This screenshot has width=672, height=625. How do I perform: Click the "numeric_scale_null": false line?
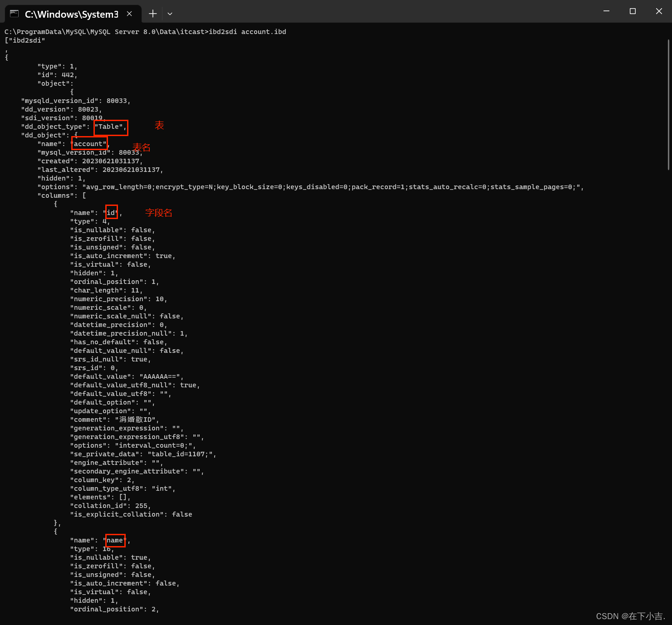pyautogui.click(x=127, y=316)
